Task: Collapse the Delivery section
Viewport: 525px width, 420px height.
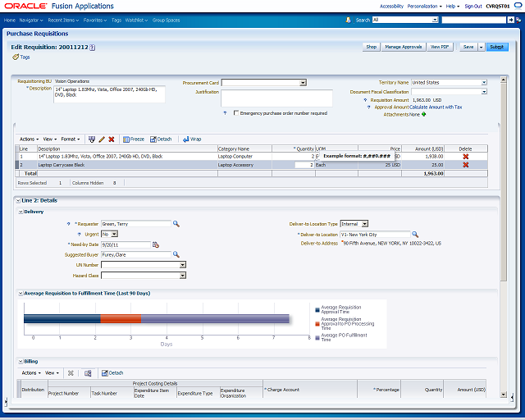Action: pyautogui.click(x=21, y=212)
